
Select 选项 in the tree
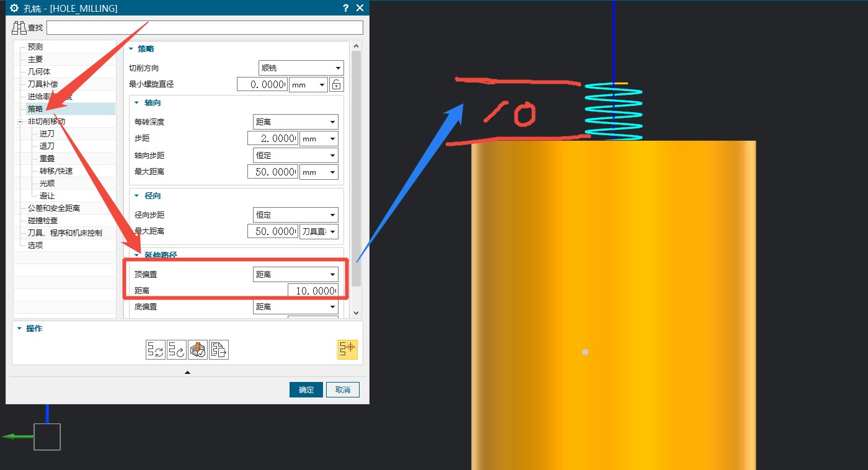click(x=35, y=246)
